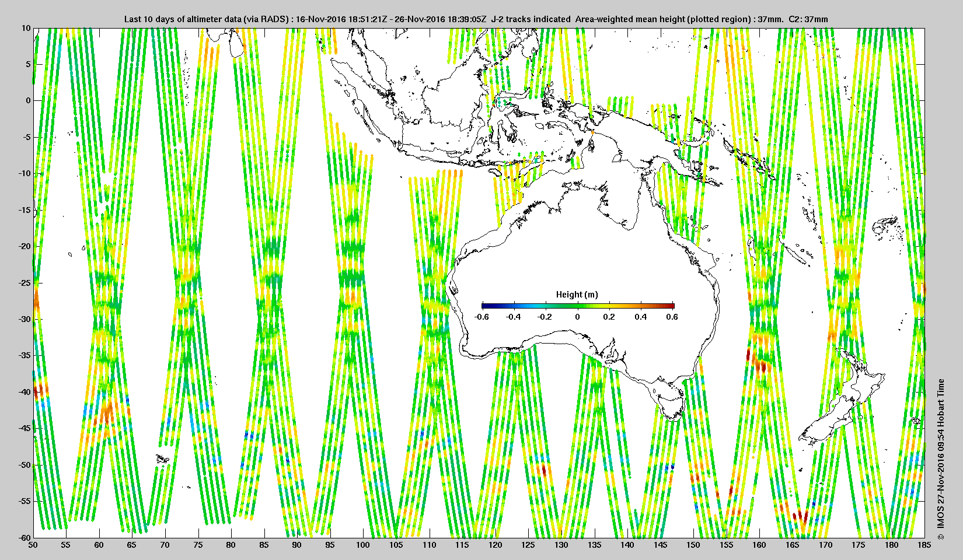
Task: Click the Tasmania island outline on the map
Action: tap(672, 407)
